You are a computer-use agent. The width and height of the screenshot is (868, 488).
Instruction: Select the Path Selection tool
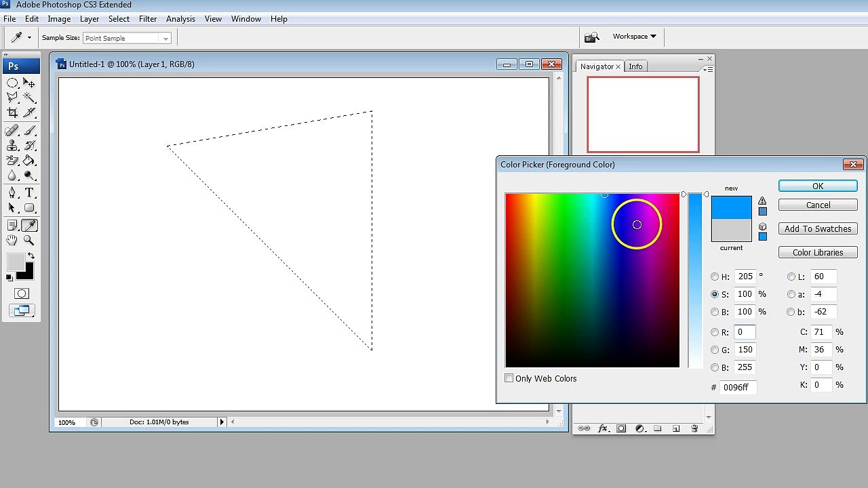click(12, 208)
